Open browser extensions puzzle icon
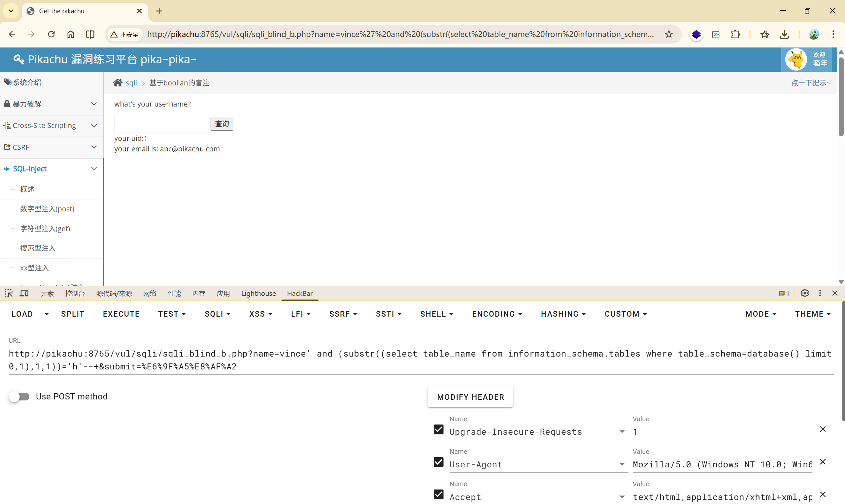The image size is (845, 504). click(735, 34)
